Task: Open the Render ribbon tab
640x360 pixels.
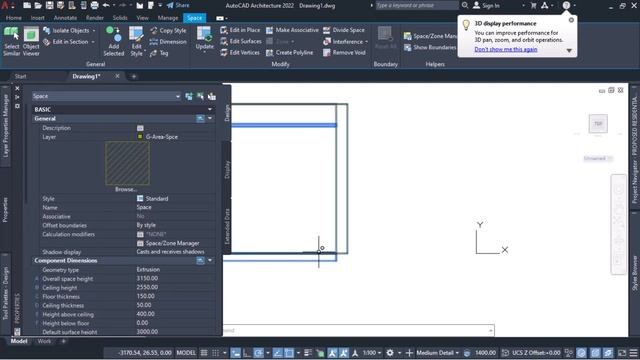Action: pyautogui.click(x=95, y=18)
